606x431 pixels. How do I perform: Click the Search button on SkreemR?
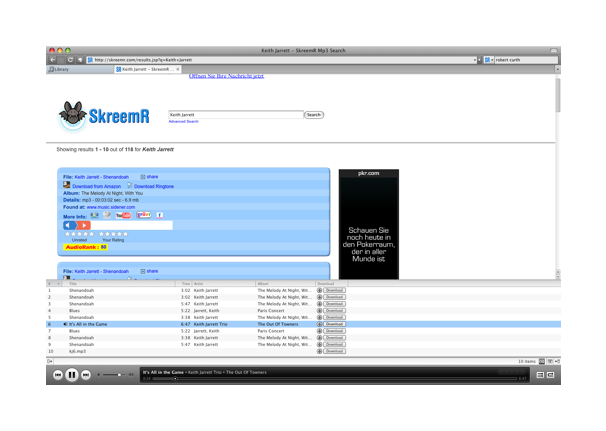[x=314, y=115]
